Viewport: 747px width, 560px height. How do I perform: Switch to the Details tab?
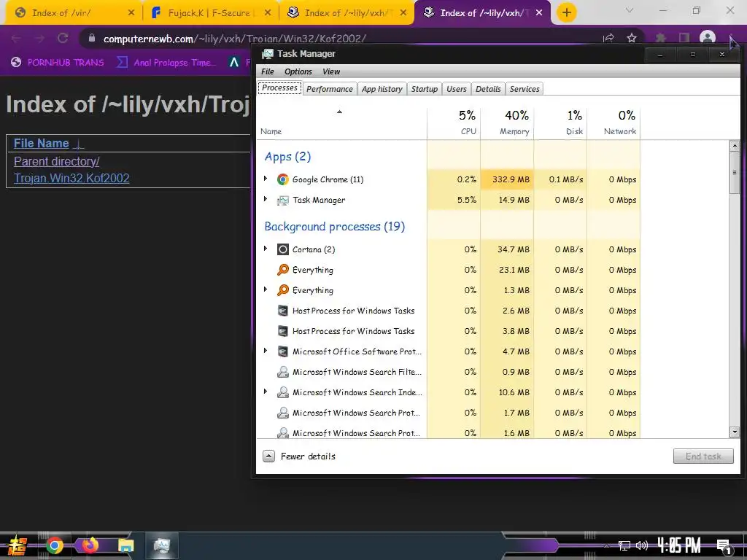coord(488,89)
